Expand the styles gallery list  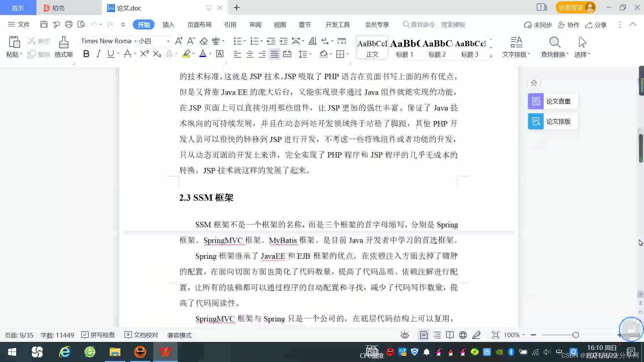click(491, 56)
